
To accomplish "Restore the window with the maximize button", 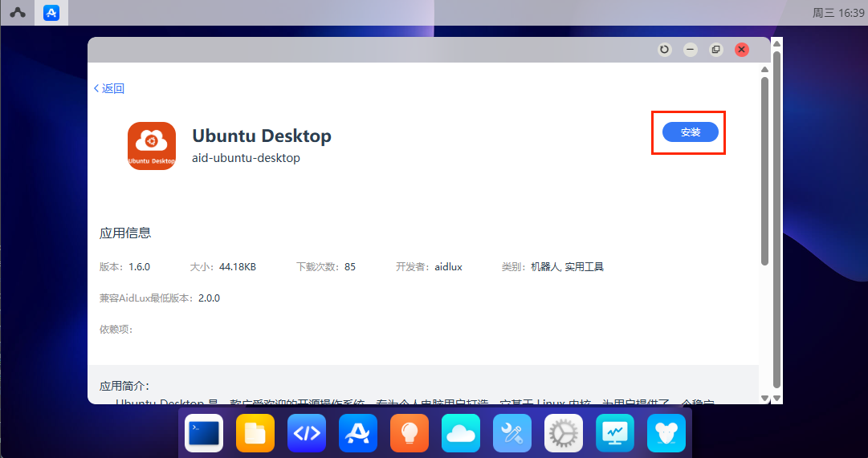I will (715, 50).
